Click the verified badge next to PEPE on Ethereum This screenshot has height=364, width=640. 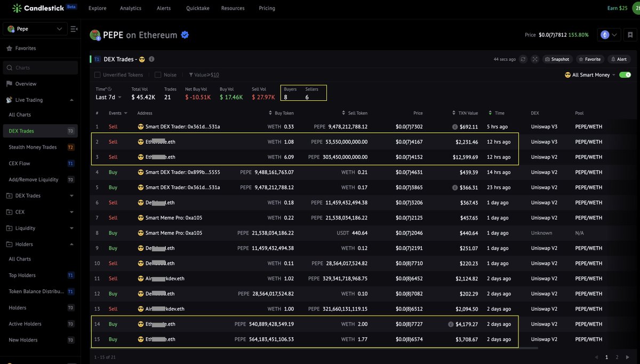coord(185,35)
